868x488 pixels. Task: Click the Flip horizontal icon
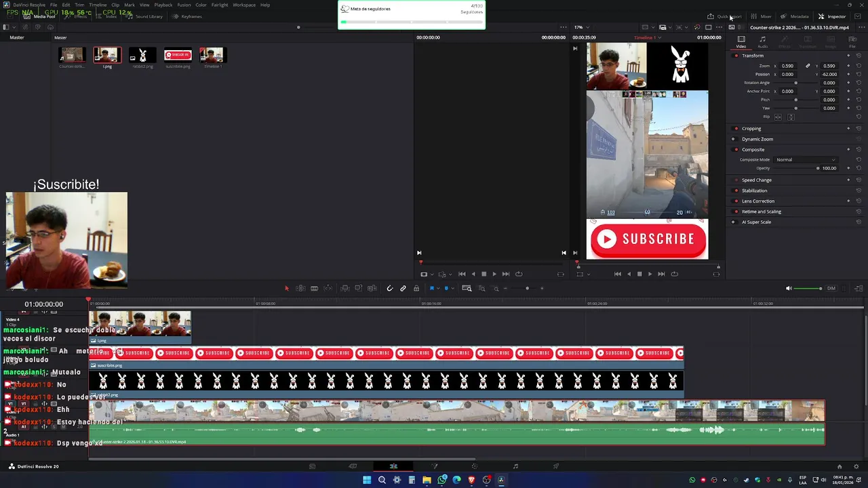[x=778, y=117]
